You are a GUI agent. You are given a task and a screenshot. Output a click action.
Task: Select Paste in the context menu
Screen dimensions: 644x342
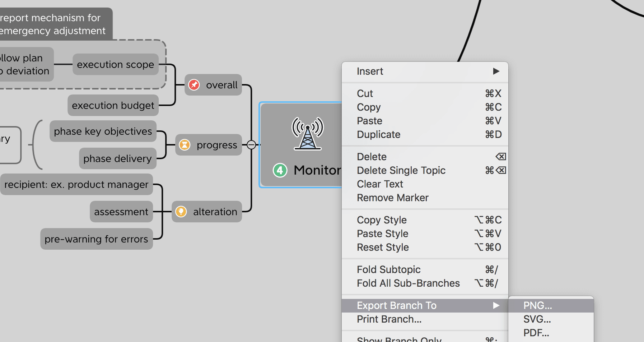click(425, 121)
